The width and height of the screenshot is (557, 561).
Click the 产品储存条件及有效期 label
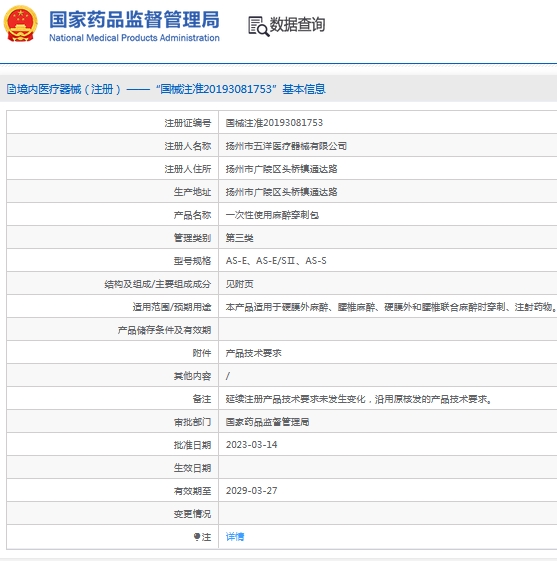click(164, 330)
